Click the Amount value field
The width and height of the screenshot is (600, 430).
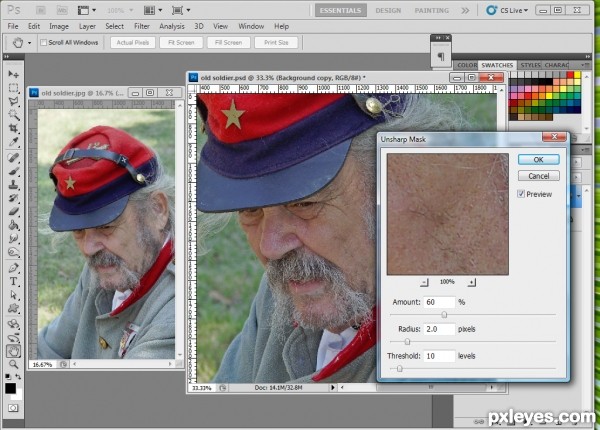point(439,302)
